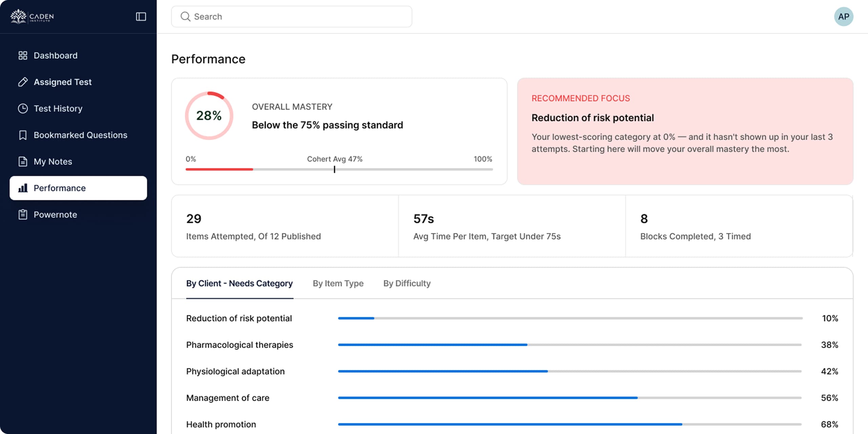Click "Below the 75% passing standard" text
The width and height of the screenshot is (868, 434).
coord(327,125)
